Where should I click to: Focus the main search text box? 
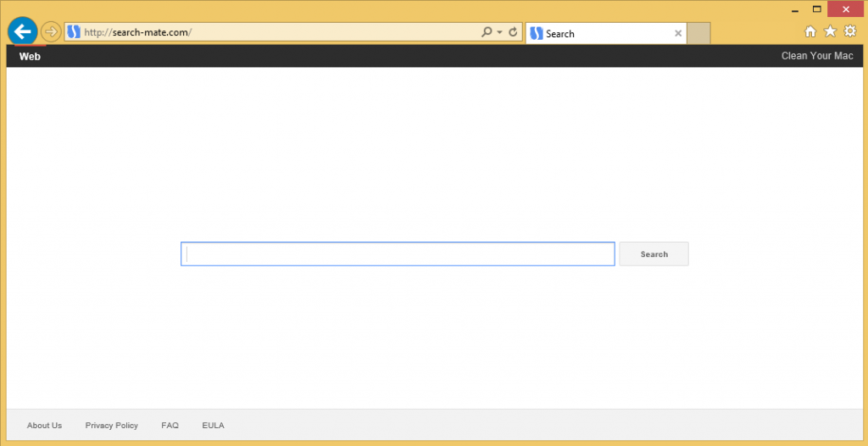pyautogui.click(x=398, y=254)
